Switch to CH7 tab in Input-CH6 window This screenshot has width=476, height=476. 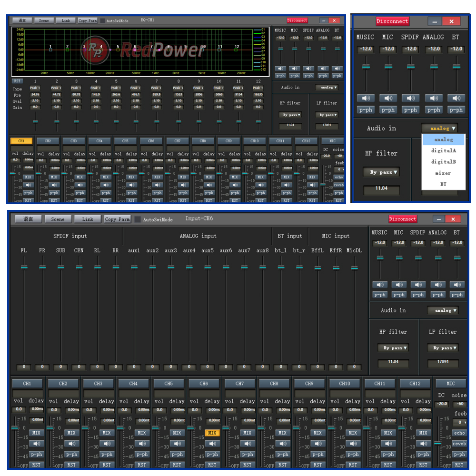click(x=239, y=383)
